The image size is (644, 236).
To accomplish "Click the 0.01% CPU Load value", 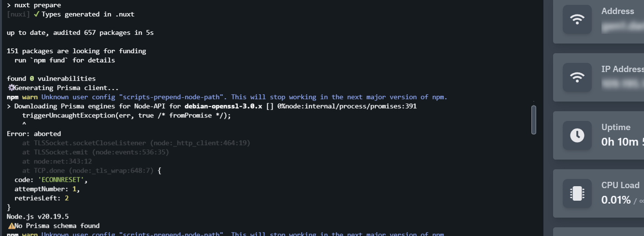I will (615, 200).
